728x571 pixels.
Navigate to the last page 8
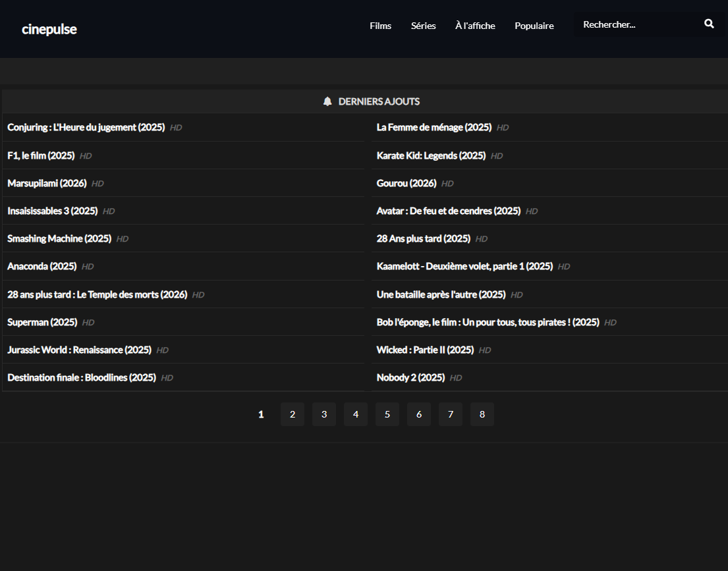click(x=482, y=414)
